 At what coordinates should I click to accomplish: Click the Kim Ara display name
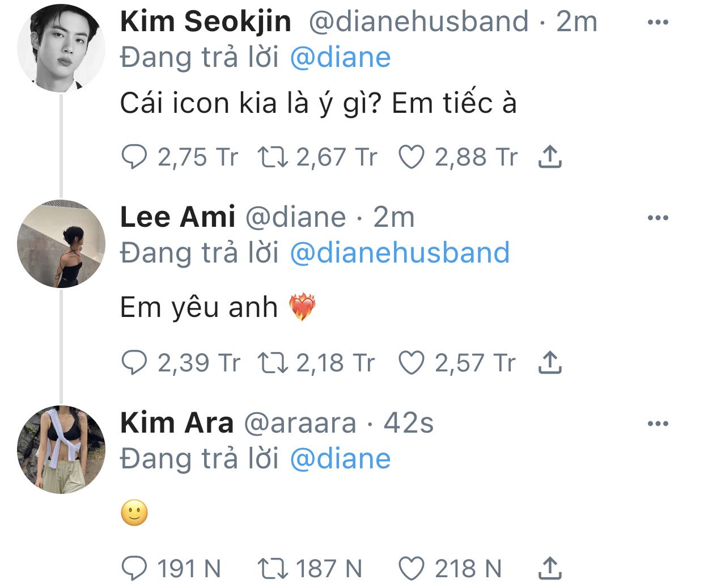[177, 423]
